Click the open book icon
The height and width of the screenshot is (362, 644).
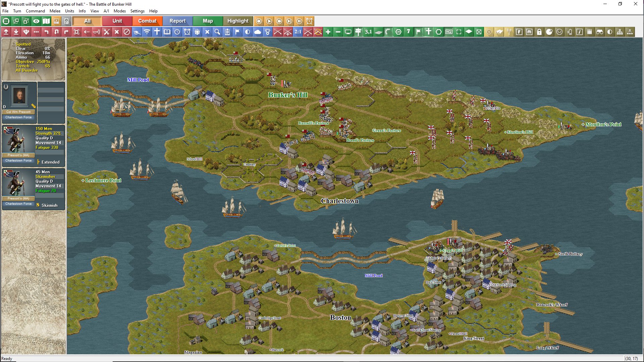click(167, 32)
